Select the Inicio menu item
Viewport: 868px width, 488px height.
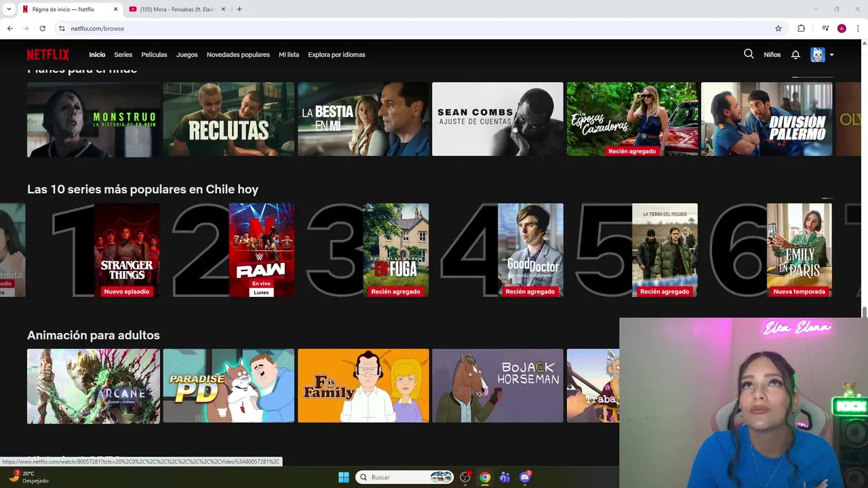point(97,54)
